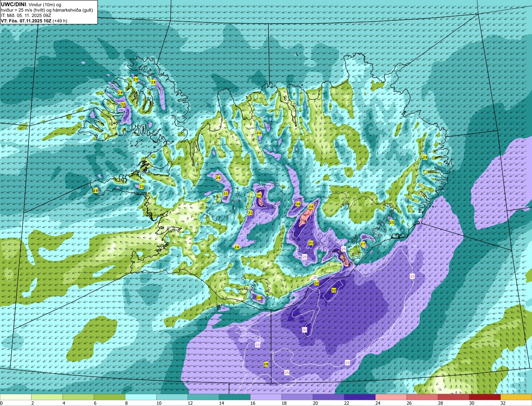Select the 8–10 m/s pale cyan legend swatch
The width and height of the screenshot is (532, 406).
[141, 397]
